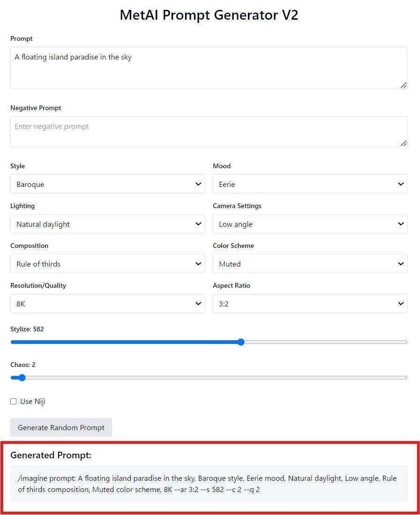Screen dimensions: 420x515
Task: Expand the Resolution/Quality dropdown
Action: tap(107, 304)
